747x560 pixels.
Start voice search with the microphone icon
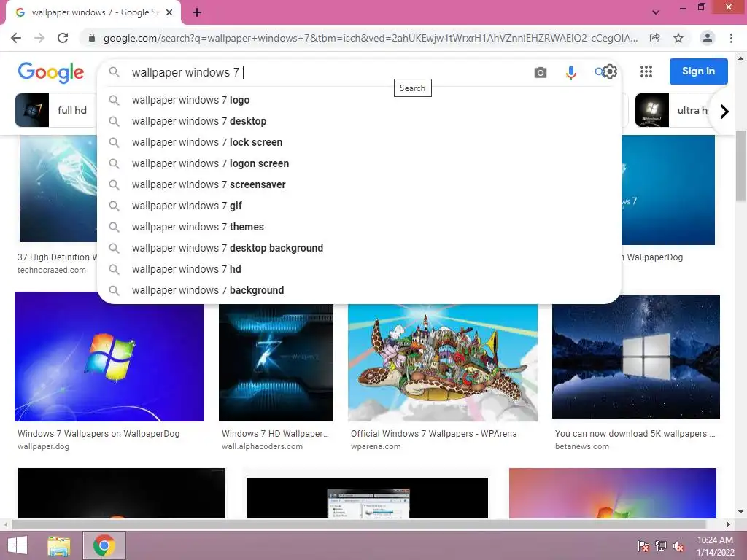tap(570, 72)
